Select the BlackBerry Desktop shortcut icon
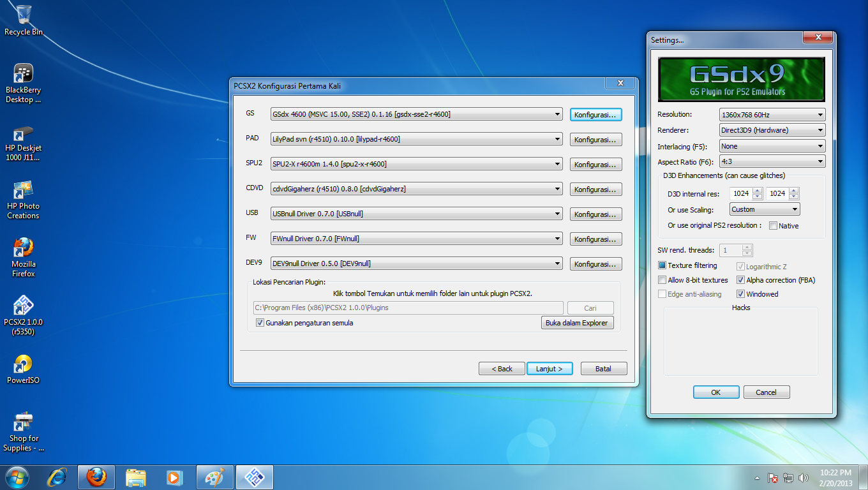The height and width of the screenshot is (490, 868). tap(24, 84)
